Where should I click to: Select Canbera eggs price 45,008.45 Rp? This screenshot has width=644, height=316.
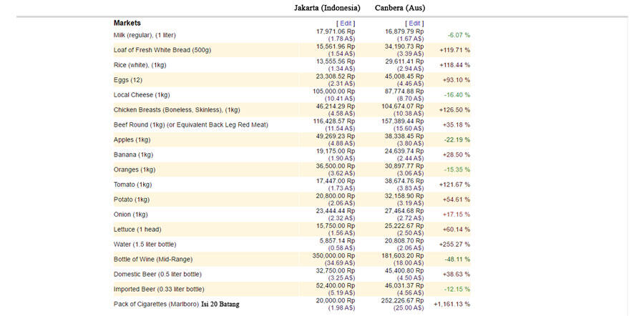404,76
